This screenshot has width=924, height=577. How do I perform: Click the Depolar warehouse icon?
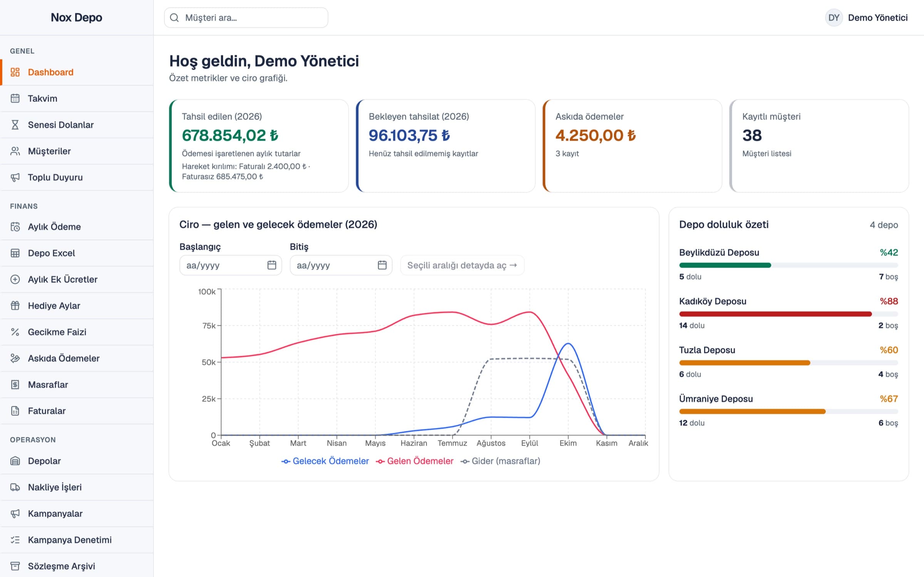point(15,461)
